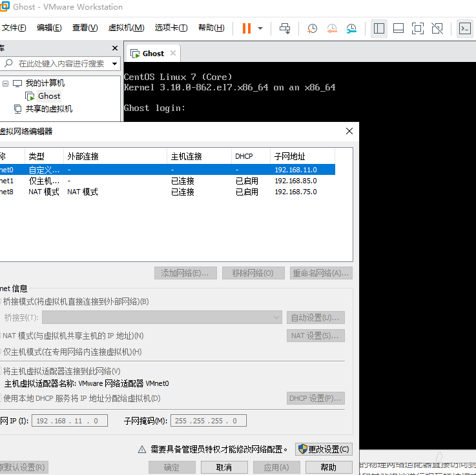This screenshot has width=476, height=475.
Task: Click the search magnifier icon in library
Action: click(8, 63)
